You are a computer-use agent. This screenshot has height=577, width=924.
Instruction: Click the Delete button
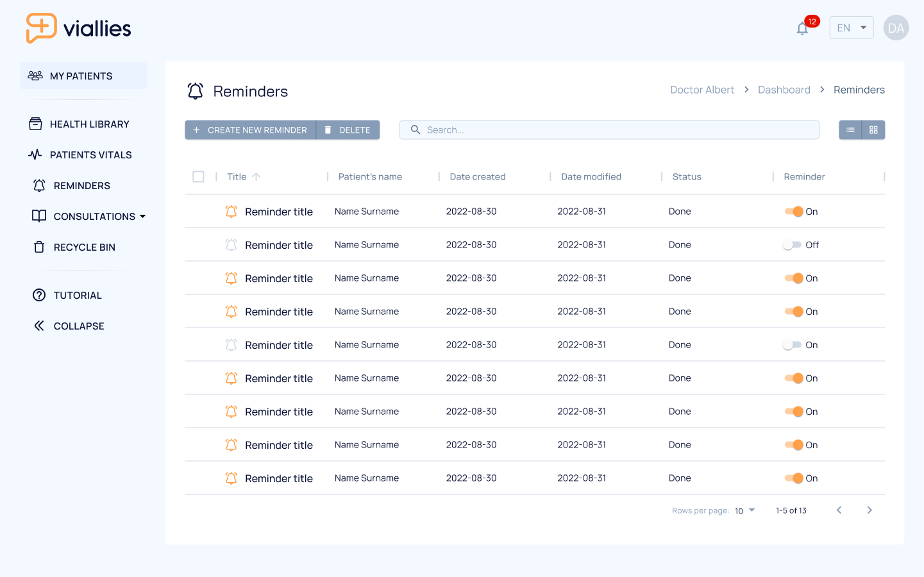tap(348, 130)
